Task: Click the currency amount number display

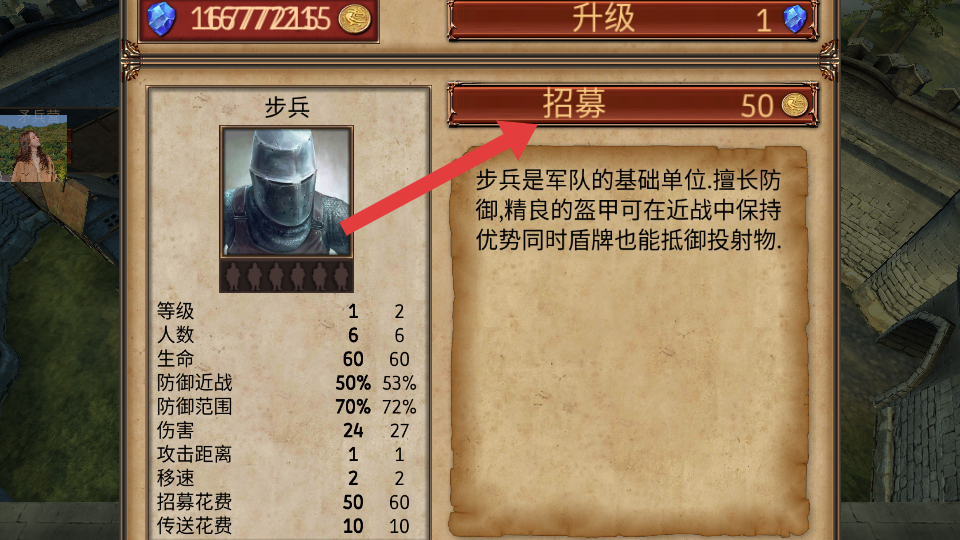Action: (x=260, y=19)
